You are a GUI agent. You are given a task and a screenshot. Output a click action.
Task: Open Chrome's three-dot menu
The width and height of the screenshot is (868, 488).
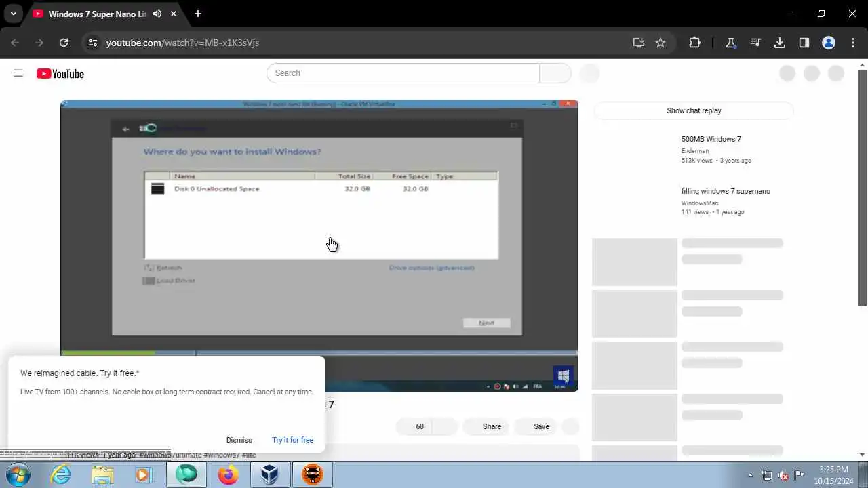[x=853, y=43]
